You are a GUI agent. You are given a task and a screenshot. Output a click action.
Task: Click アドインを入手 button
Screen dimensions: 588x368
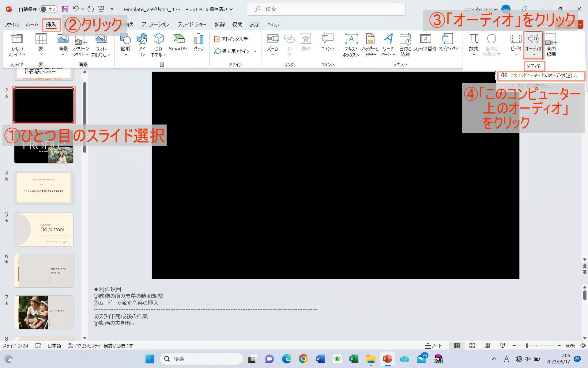231,39
